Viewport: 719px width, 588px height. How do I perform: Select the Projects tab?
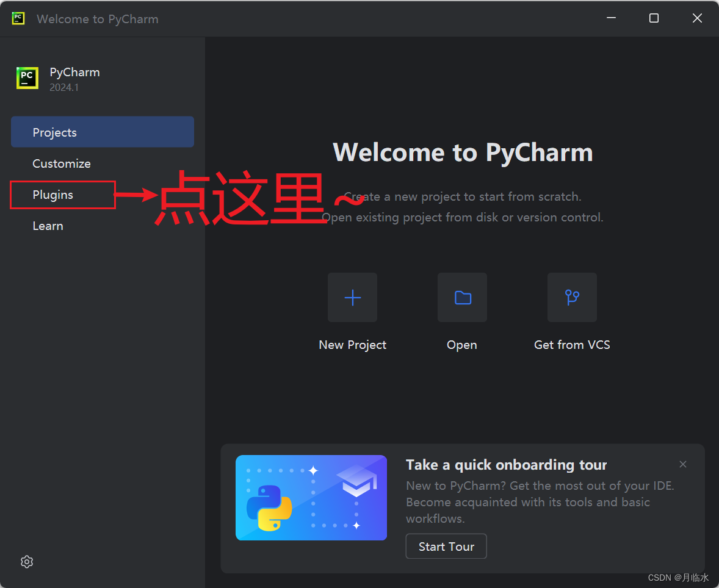pos(103,132)
